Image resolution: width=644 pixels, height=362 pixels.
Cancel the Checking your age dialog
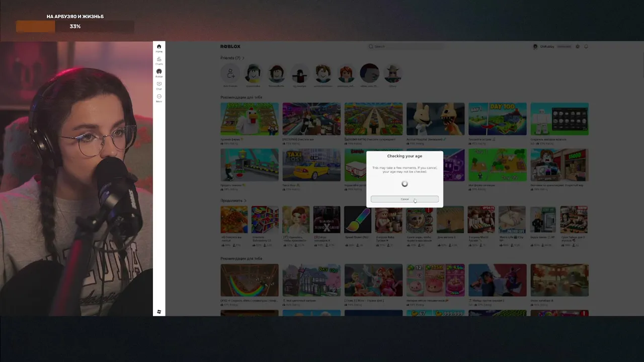pos(405,199)
